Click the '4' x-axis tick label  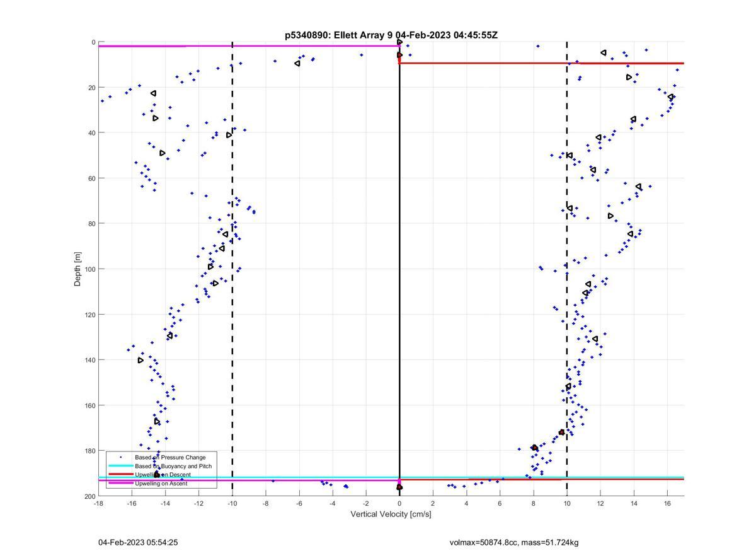click(x=466, y=503)
